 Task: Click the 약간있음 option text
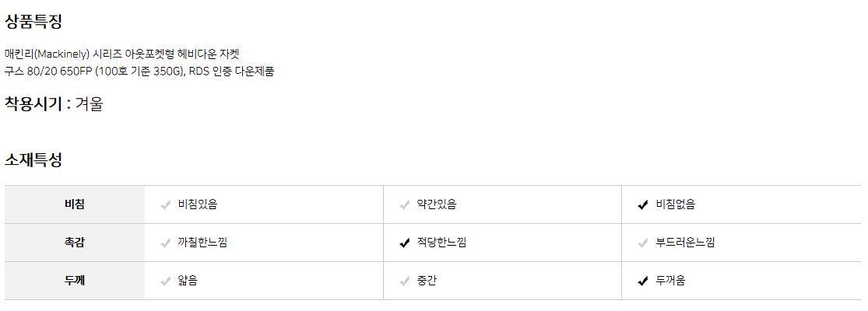pos(437,204)
